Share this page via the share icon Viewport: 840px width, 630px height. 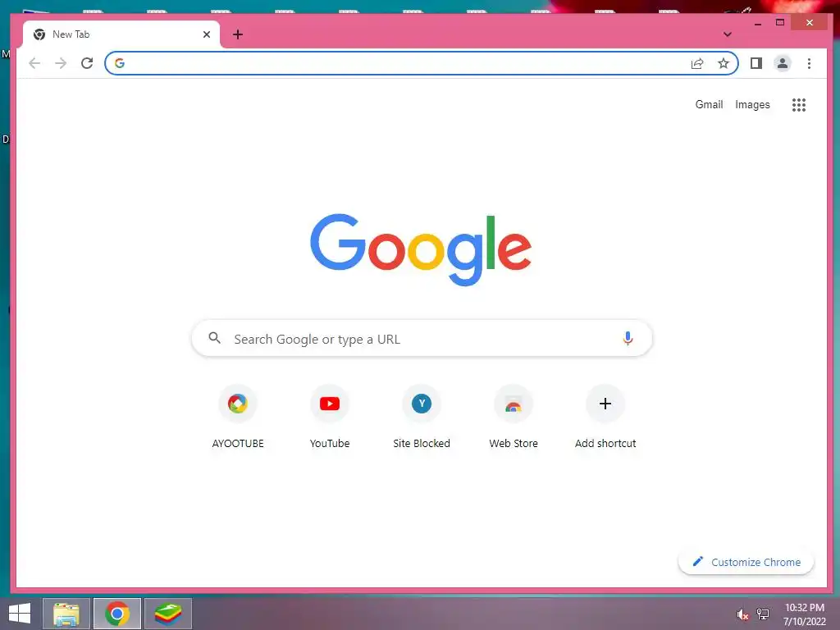pos(697,64)
